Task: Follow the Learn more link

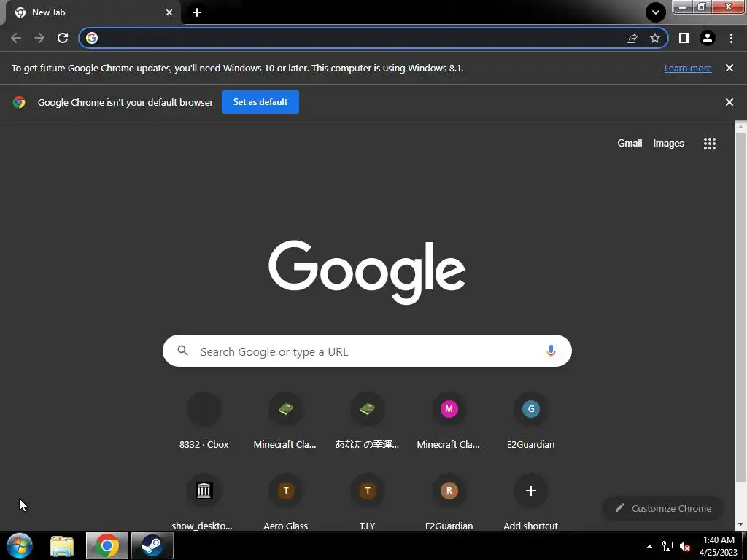Action: [x=688, y=68]
